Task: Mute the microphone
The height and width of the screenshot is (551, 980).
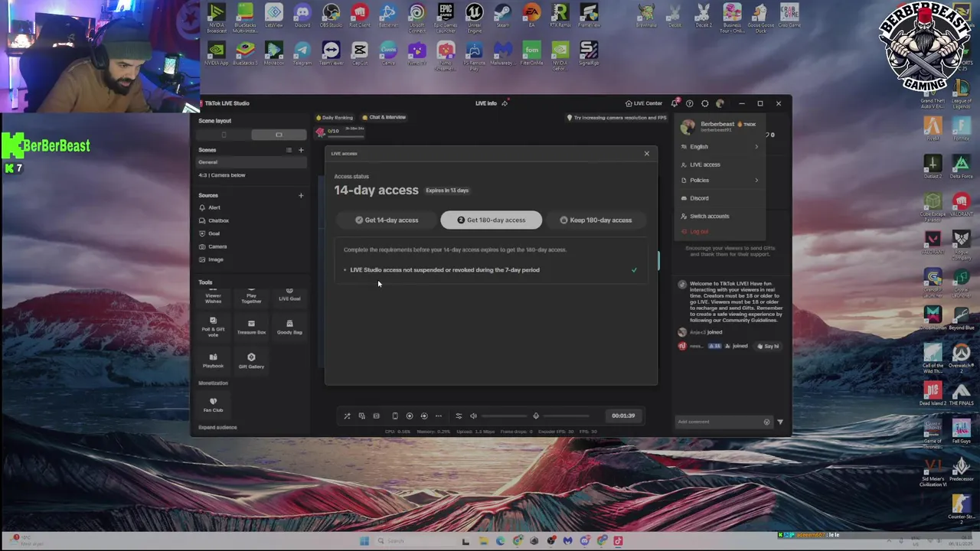Action: pos(536,416)
